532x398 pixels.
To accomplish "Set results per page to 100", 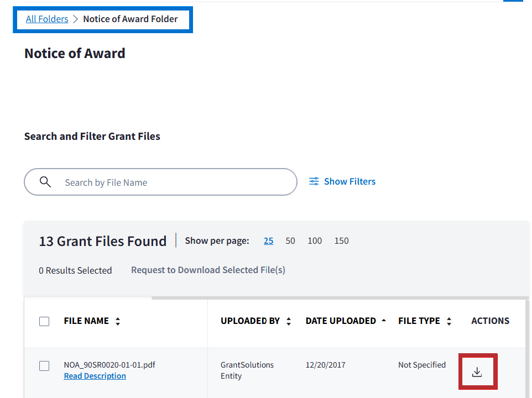I will (x=315, y=240).
